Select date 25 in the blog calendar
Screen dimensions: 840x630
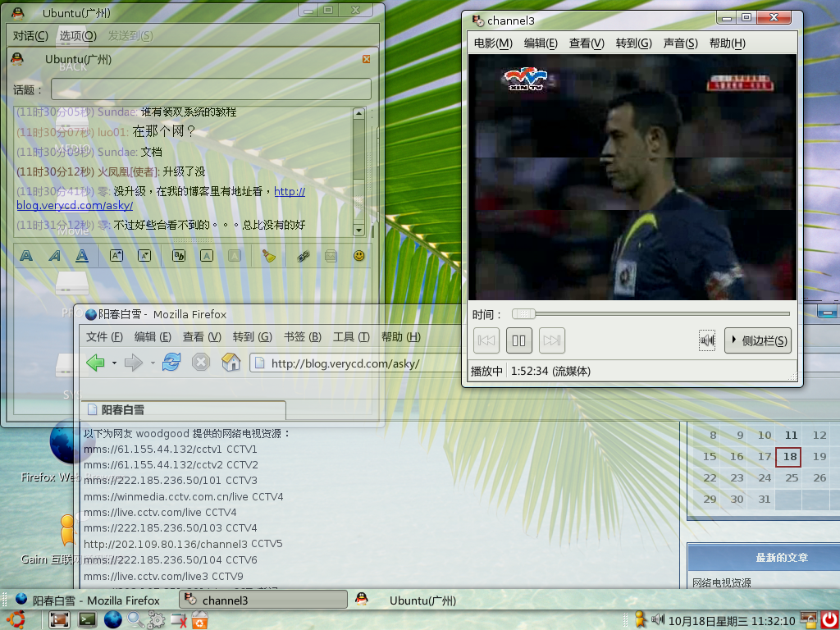point(792,478)
